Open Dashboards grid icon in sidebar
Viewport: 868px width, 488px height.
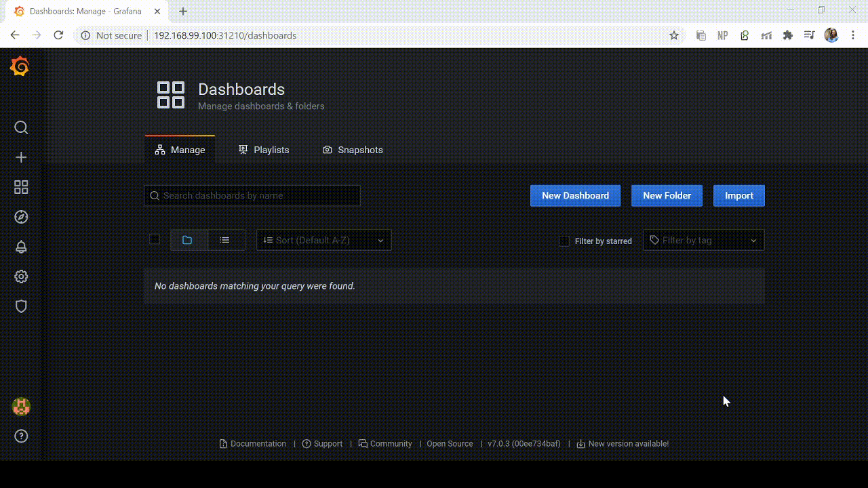21,187
